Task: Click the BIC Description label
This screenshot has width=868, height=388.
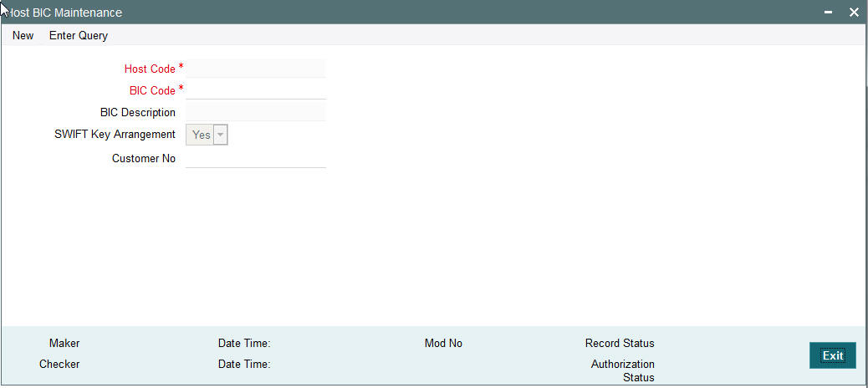Action: (138, 112)
